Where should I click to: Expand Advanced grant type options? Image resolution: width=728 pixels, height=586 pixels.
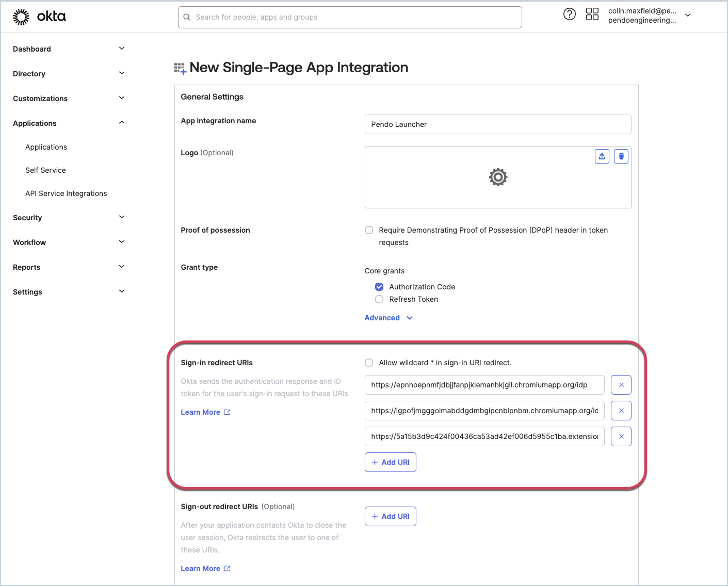pyautogui.click(x=389, y=318)
